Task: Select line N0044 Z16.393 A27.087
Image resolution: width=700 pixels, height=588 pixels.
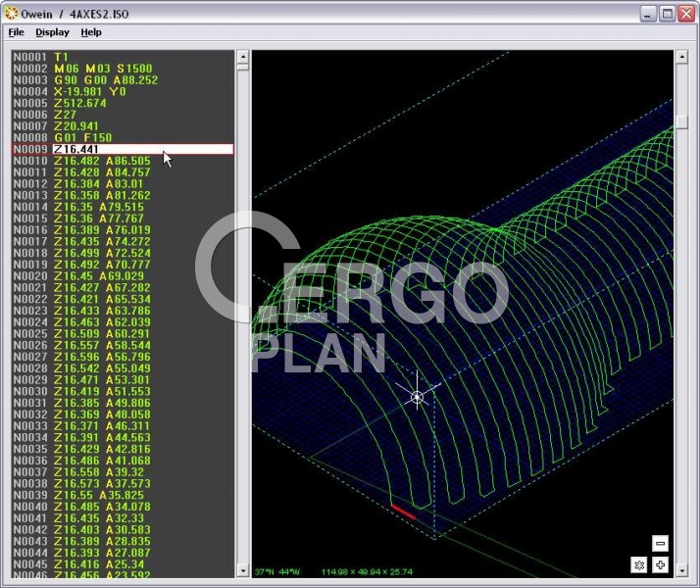Action: (123, 553)
